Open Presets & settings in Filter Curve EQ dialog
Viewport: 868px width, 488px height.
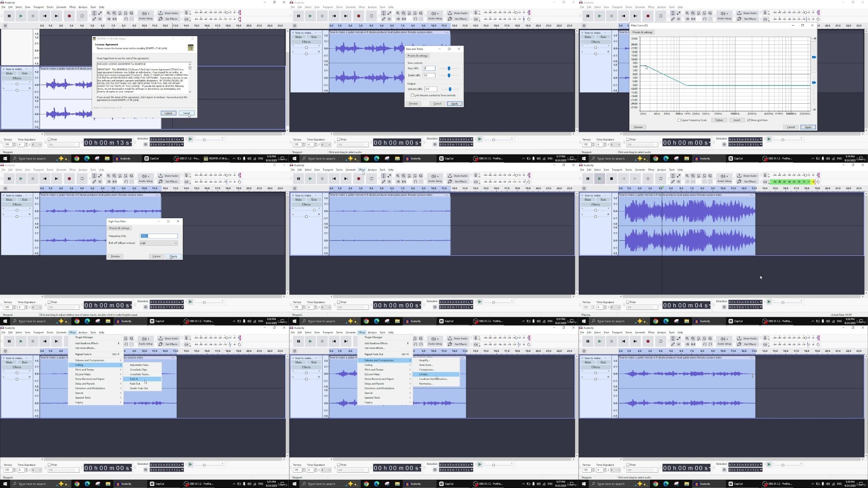[x=642, y=32]
